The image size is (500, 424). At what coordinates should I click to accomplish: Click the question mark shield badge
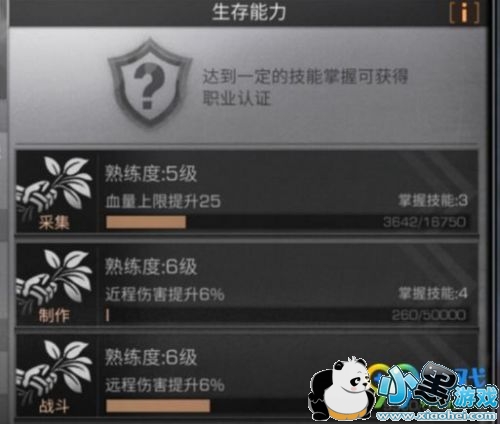[150, 82]
